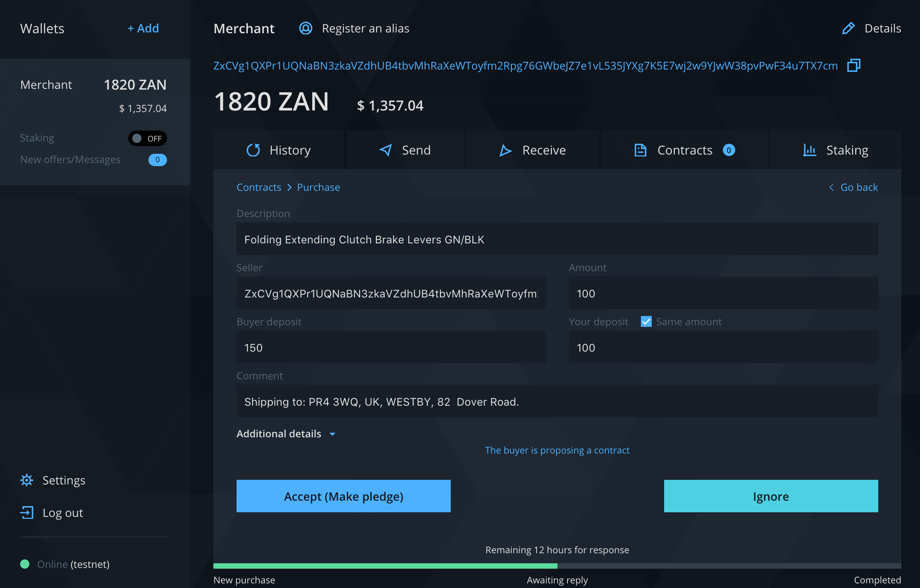The height and width of the screenshot is (588, 920).
Task: Click the copy wallet address icon
Action: [854, 65]
